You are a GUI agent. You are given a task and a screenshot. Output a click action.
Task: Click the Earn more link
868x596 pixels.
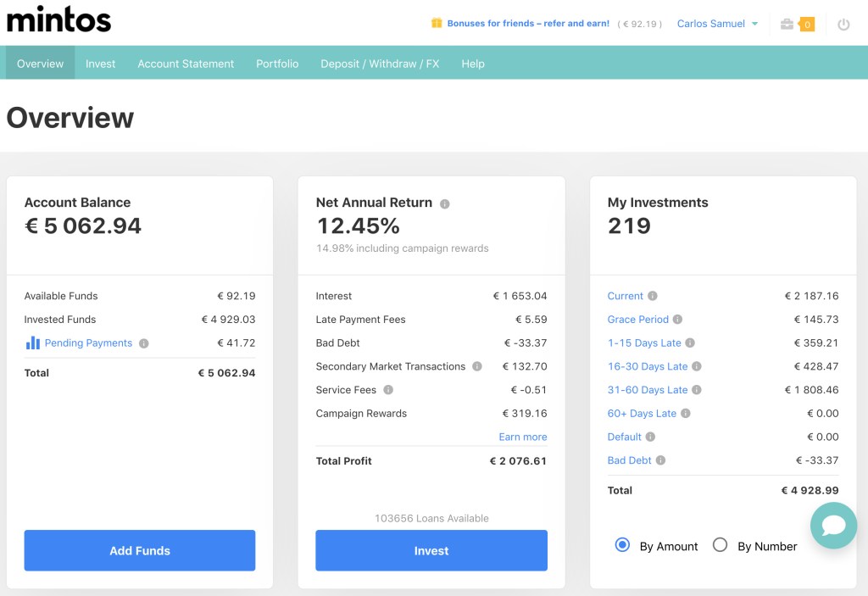click(522, 437)
